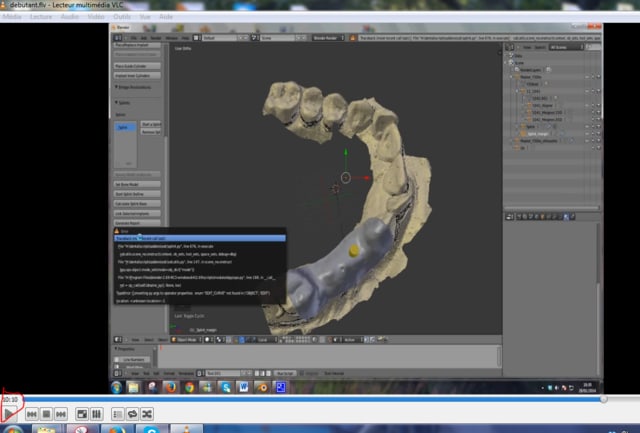The width and height of the screenshot is (640, 433).
Task: Click the next track button
Action: pyautogui.click(x=61, y=414)
